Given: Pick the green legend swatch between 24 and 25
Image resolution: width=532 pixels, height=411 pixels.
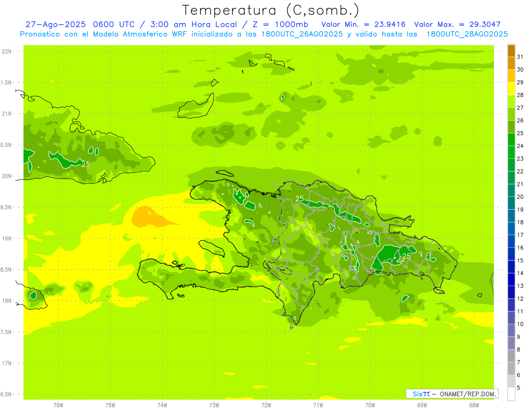Looking at the screenshot, I should click(x=511, y=139).
